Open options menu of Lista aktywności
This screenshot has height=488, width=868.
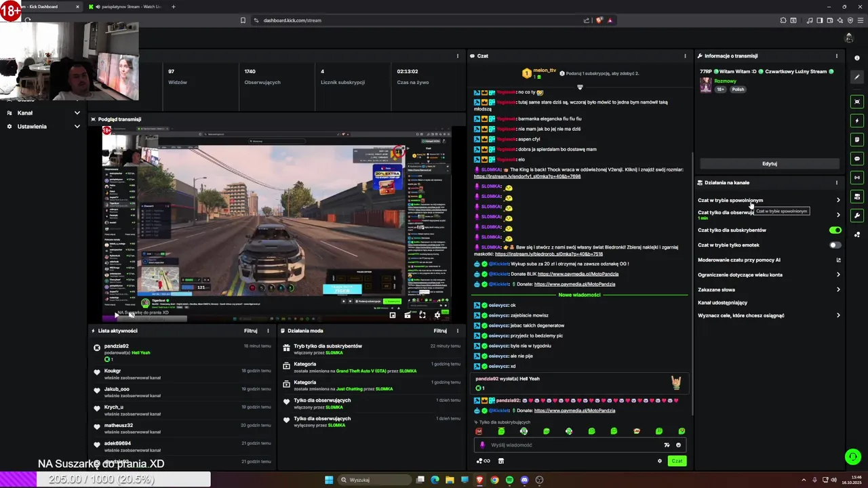(268, 331)
